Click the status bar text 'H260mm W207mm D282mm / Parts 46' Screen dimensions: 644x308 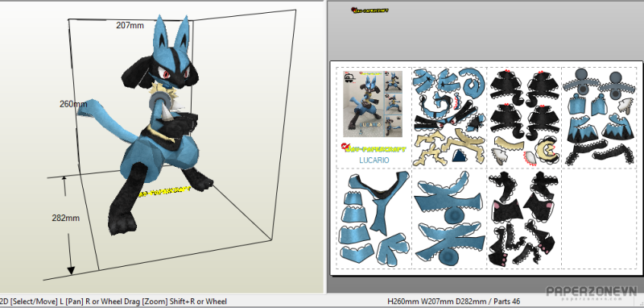(454, 302)
